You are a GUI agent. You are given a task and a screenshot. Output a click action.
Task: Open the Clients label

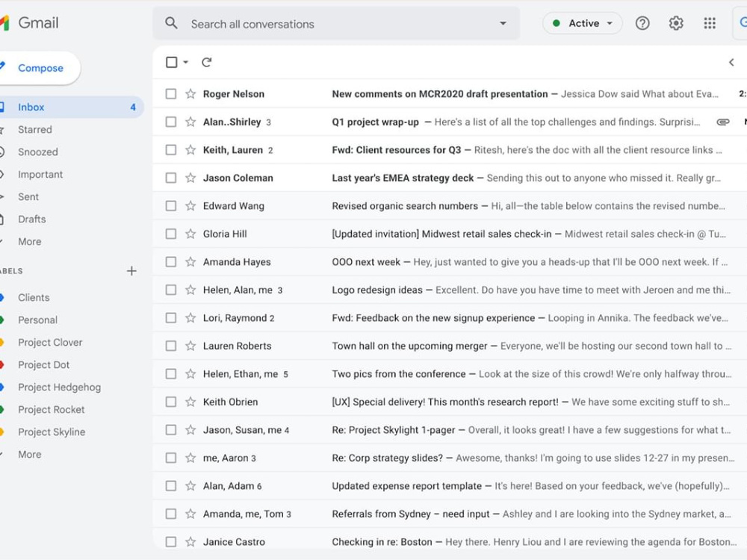pos(34,298)
